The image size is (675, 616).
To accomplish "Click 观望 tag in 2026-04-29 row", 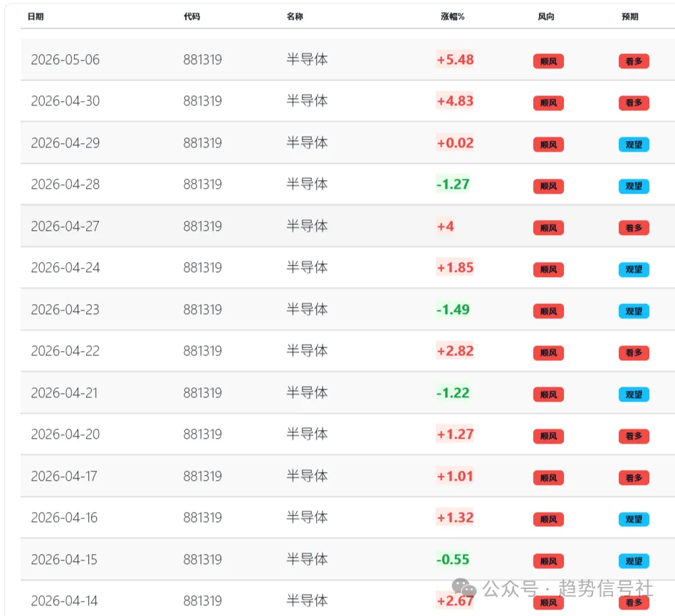I will pyautogui.click(x=634, y=145).
